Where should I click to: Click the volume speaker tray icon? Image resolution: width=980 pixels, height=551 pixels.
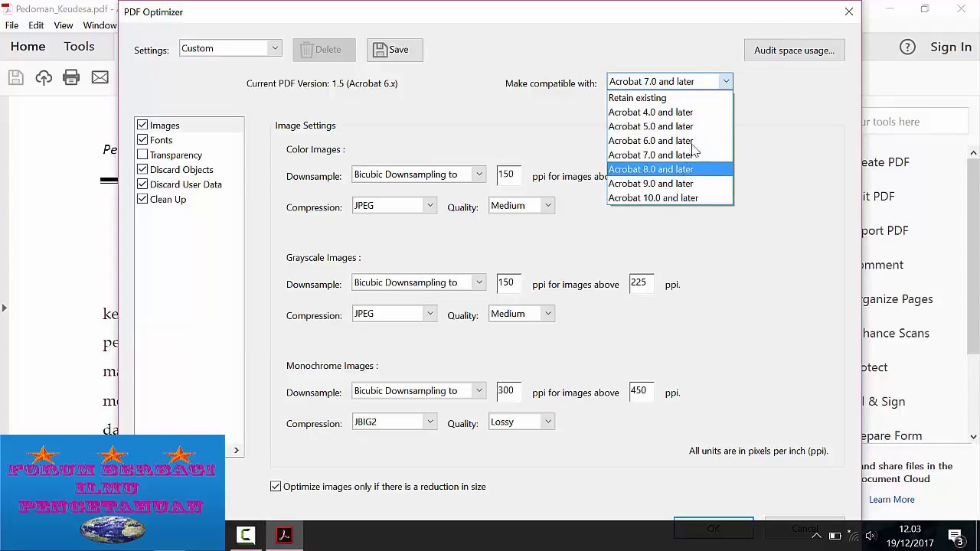point(871,536)
